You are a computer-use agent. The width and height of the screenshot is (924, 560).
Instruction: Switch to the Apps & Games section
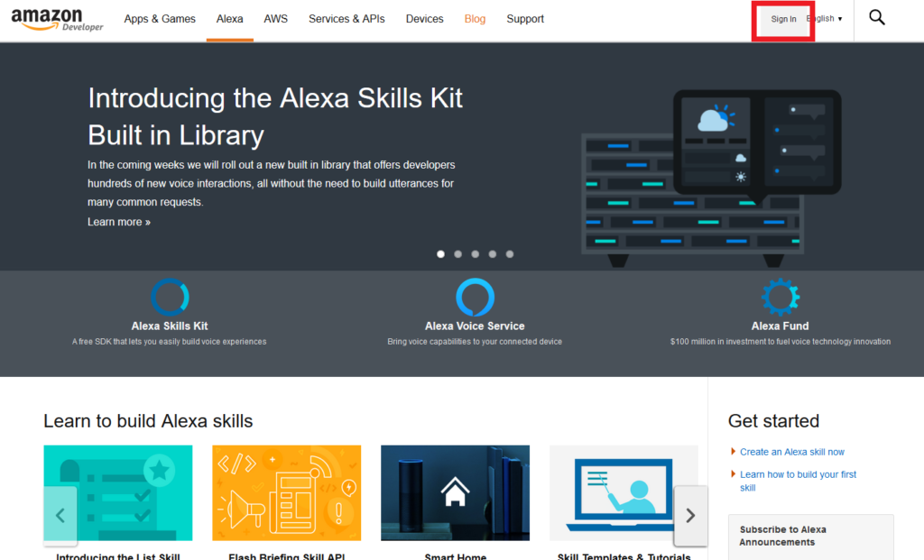pos(160,18)
